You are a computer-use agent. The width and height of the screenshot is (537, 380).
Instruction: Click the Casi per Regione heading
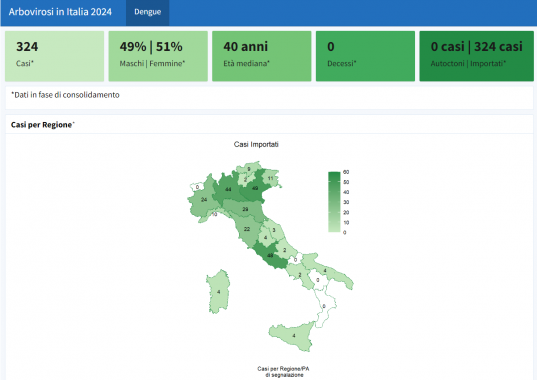pos(42,125)
